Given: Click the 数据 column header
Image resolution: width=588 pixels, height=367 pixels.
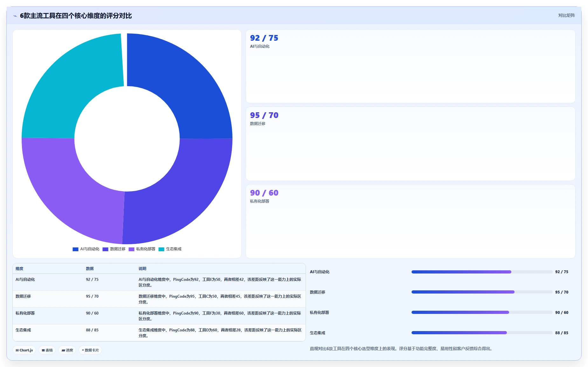Looking at the screenshot, I should click(x=90, y=269).
